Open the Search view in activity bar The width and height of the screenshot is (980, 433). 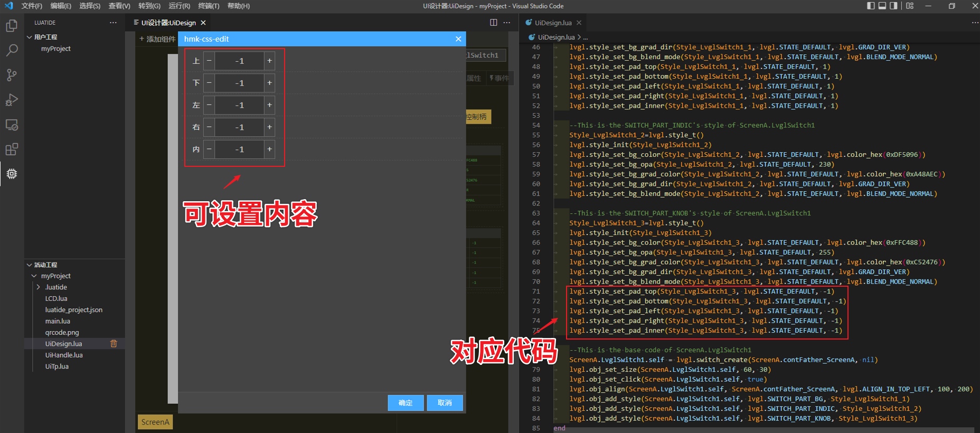(12, 51)
